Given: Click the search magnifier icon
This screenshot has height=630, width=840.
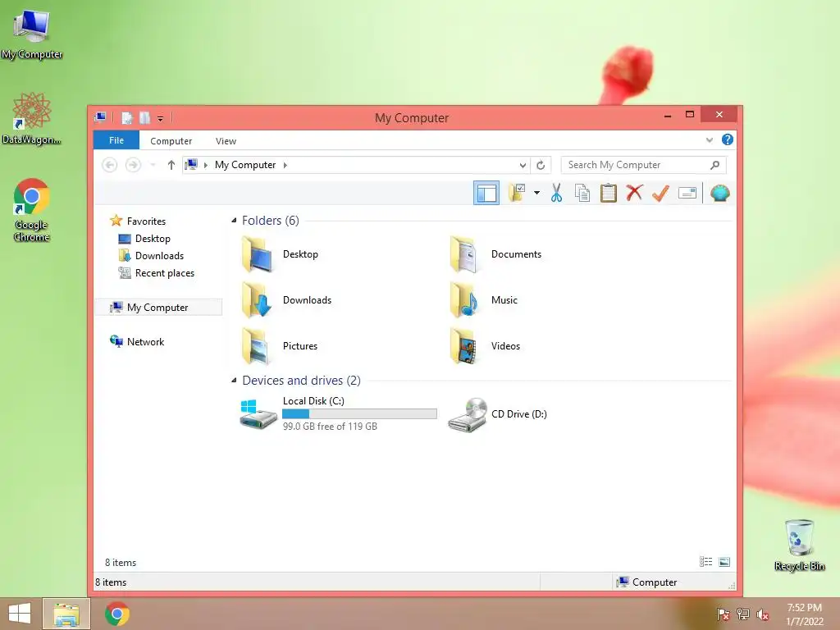Looking at the screenshot, I should 714,165.
